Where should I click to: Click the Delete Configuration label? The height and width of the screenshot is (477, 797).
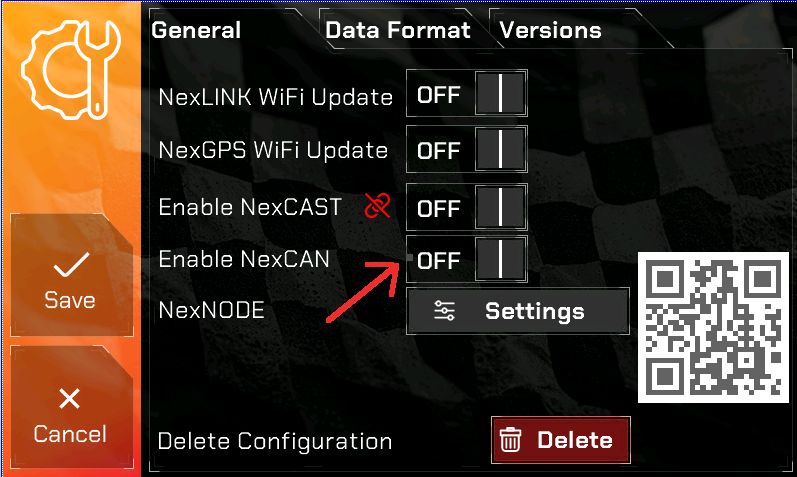coord(275,441)
